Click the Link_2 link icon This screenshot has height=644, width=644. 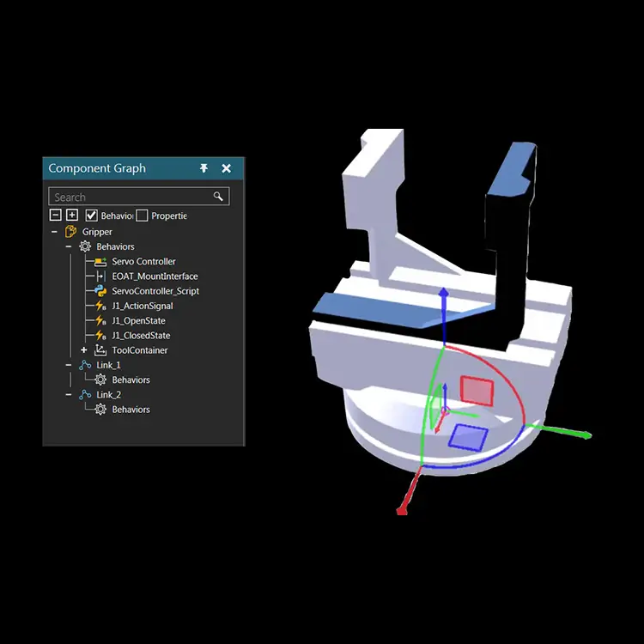(x=85, y=394)
